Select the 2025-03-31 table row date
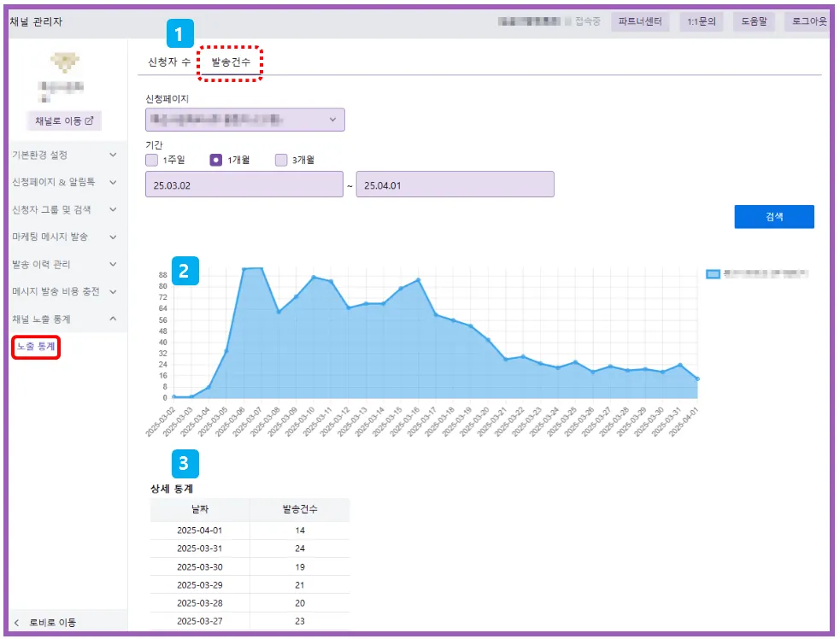Screen dimensions: 840x639 [x=199, y=548]
